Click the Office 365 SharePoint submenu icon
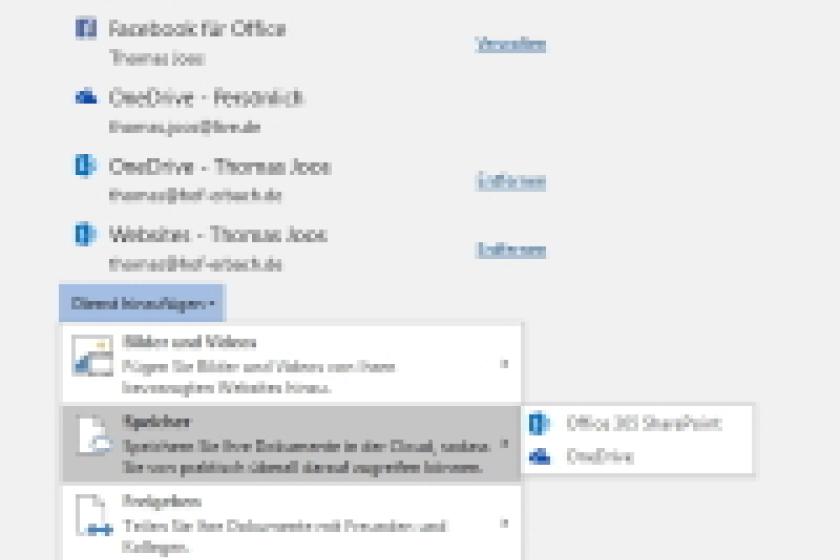Viewport: 840px width, 560px height. coord(539,423)
